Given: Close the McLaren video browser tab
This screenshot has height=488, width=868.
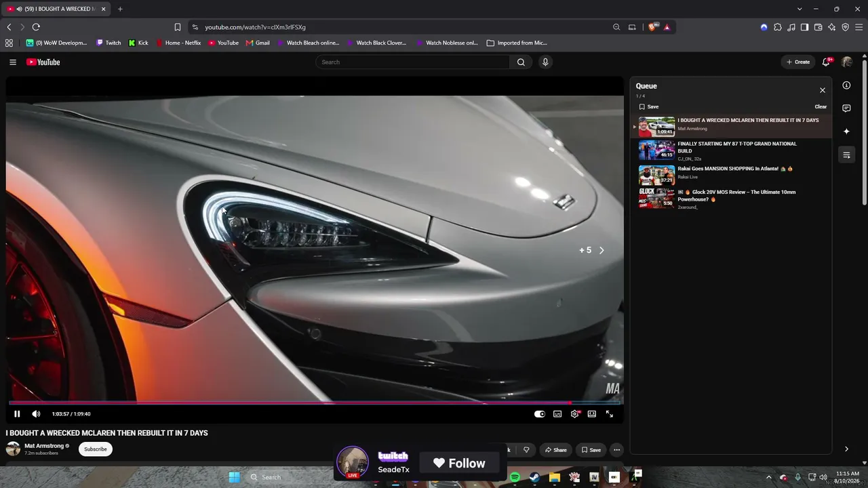Looking at the screenshot, I should point(104,9).
